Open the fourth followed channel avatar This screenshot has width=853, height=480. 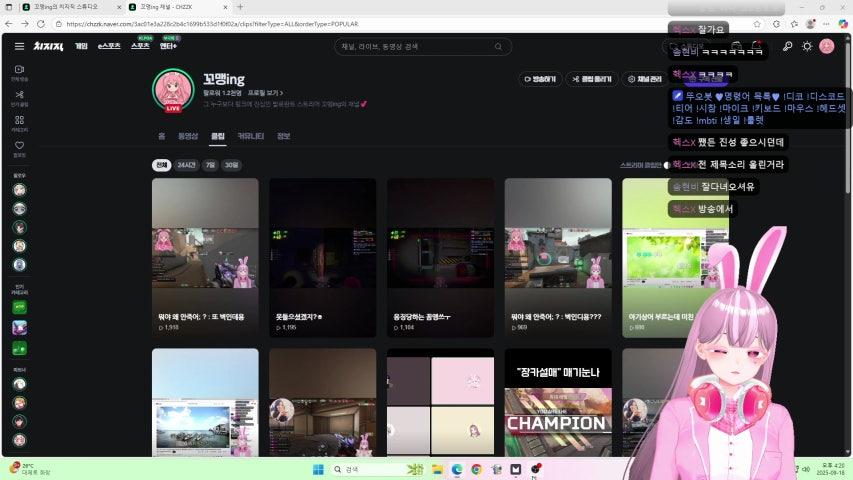click(x=20, y=246)
